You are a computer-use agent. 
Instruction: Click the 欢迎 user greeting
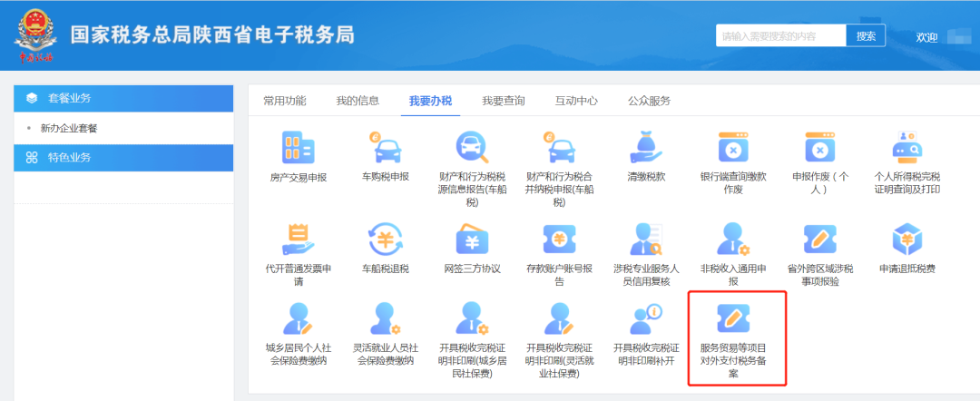point(926,37)
